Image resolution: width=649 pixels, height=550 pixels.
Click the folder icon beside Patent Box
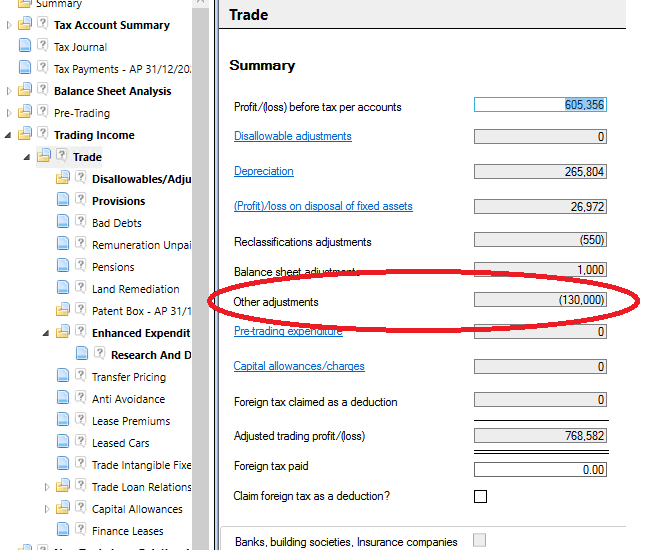[x=62, y=309]
